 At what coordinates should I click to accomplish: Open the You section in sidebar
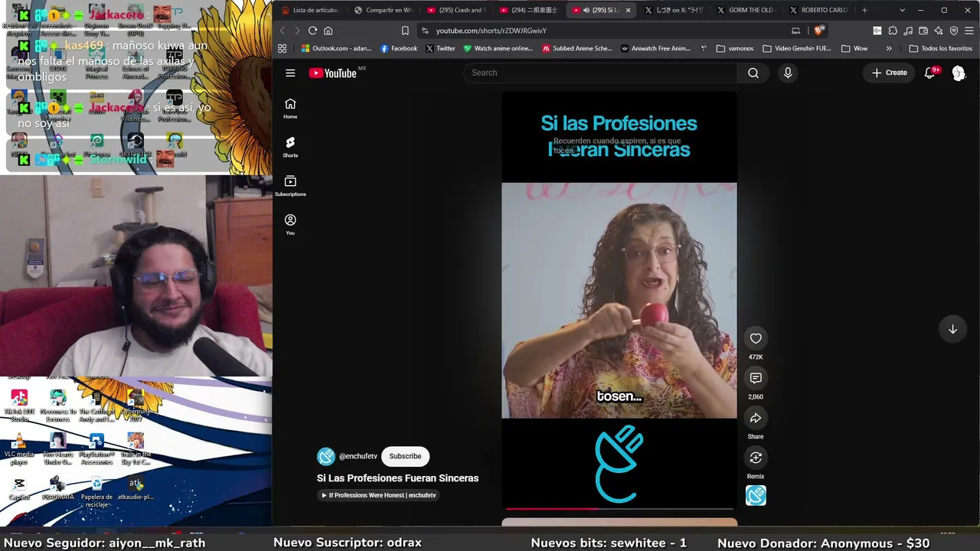click(290, 225)
